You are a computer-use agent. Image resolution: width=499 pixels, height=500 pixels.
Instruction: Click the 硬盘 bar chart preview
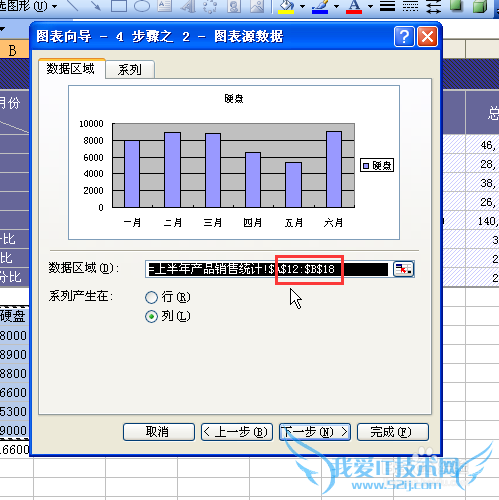pyautogui.click(x=234, y=162)
